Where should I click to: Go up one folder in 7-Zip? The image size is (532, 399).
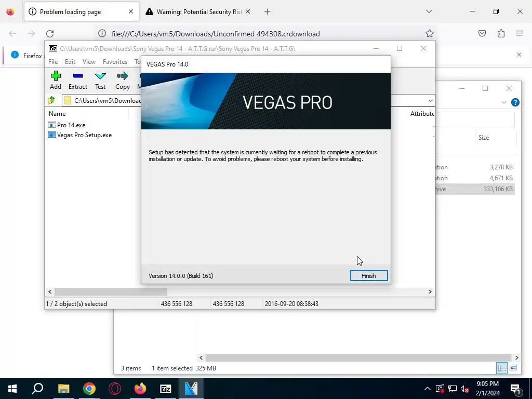point(51,100)
